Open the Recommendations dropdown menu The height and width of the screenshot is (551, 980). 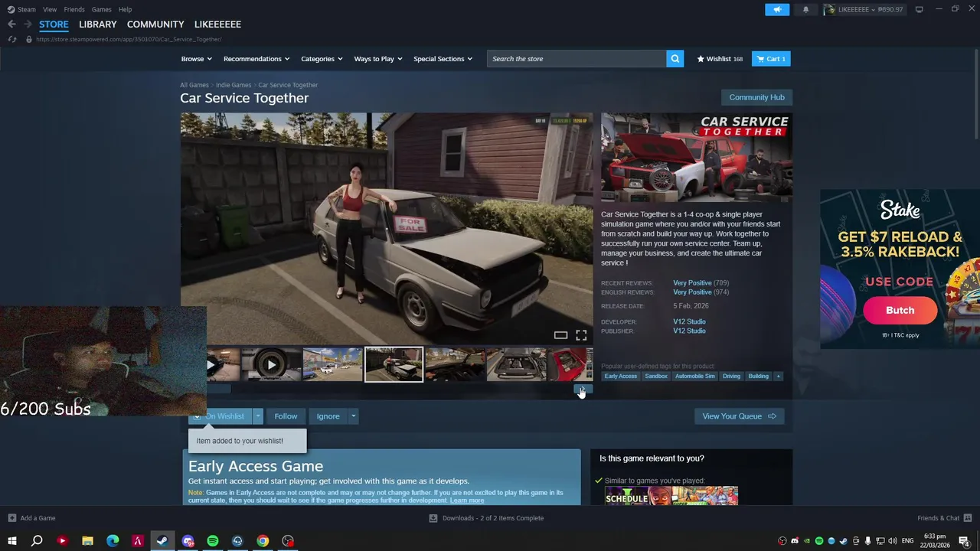(256, 59)
